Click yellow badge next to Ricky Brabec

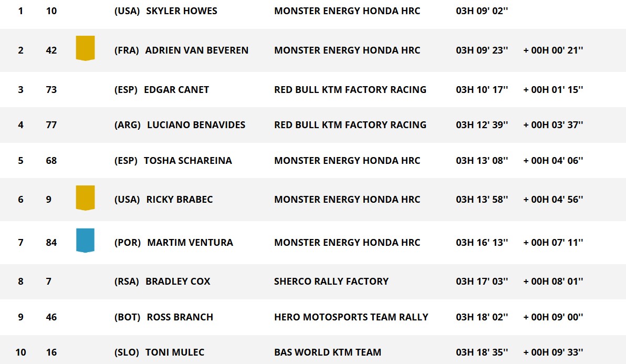point(85,198)
